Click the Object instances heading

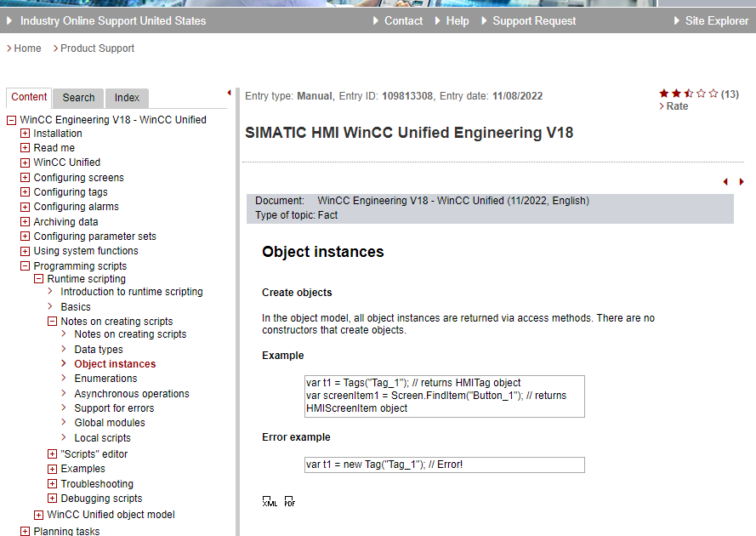pos(322,252)
